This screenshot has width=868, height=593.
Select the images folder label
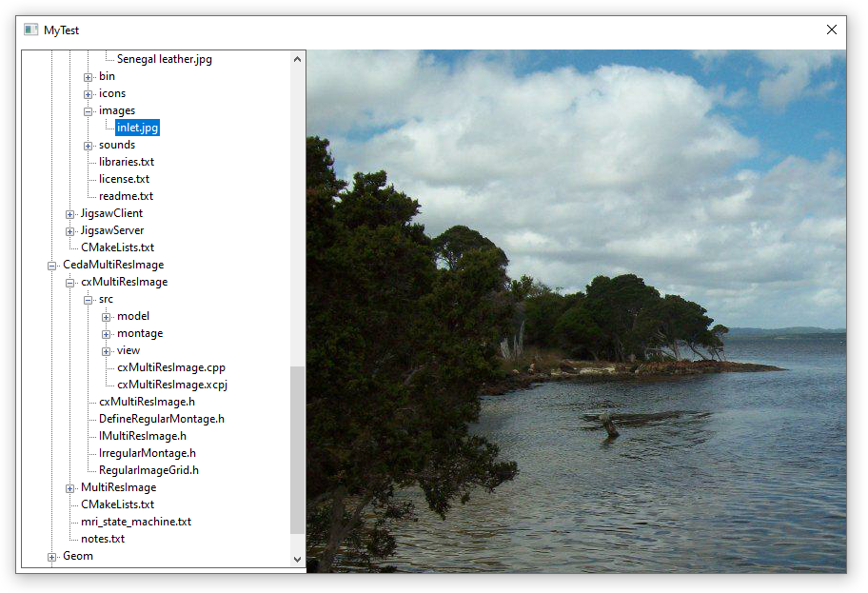click(117, 110)
